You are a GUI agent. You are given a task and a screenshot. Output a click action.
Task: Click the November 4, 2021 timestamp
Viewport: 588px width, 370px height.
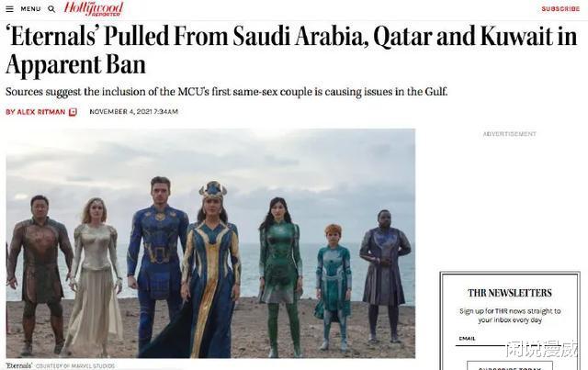133,112
